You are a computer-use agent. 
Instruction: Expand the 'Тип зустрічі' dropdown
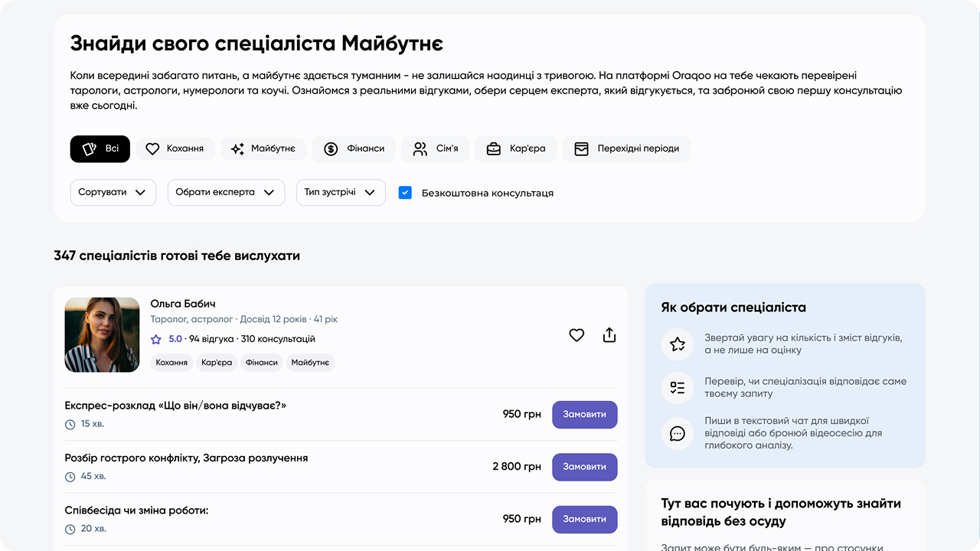coord(341,193)
